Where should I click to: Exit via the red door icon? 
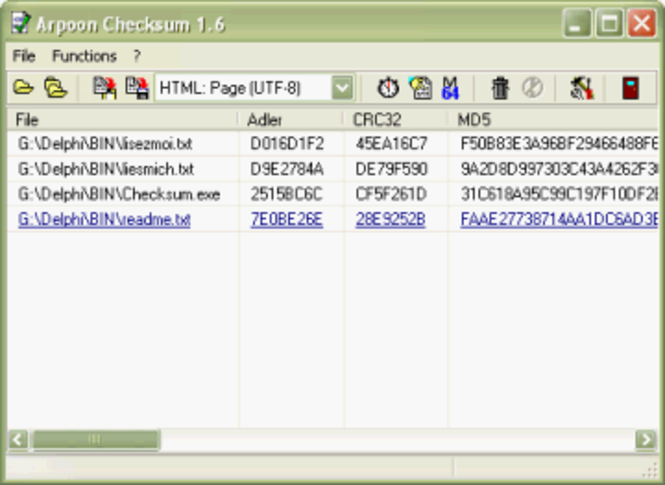[x=630, y=88]
